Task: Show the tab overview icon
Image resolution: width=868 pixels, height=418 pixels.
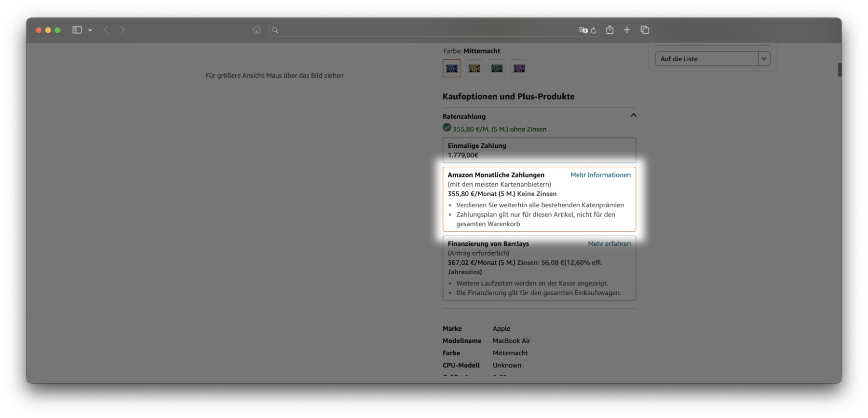Action: [x=645, y=30]
